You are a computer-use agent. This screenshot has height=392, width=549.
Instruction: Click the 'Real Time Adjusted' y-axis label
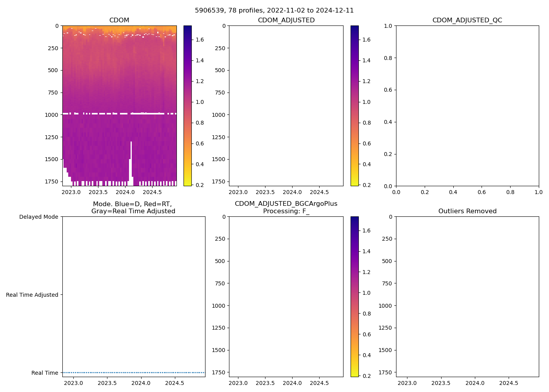32,295
